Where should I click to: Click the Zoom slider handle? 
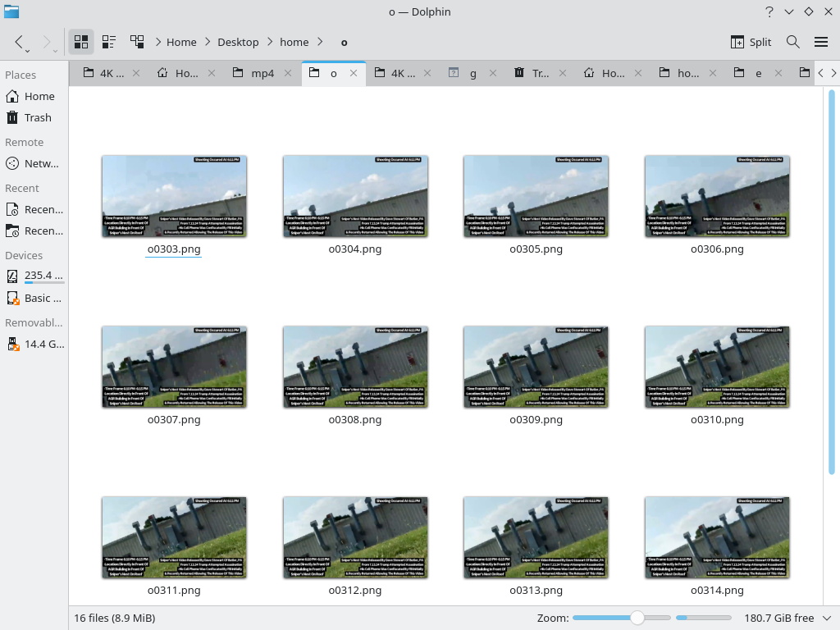[x=637, y=618]
